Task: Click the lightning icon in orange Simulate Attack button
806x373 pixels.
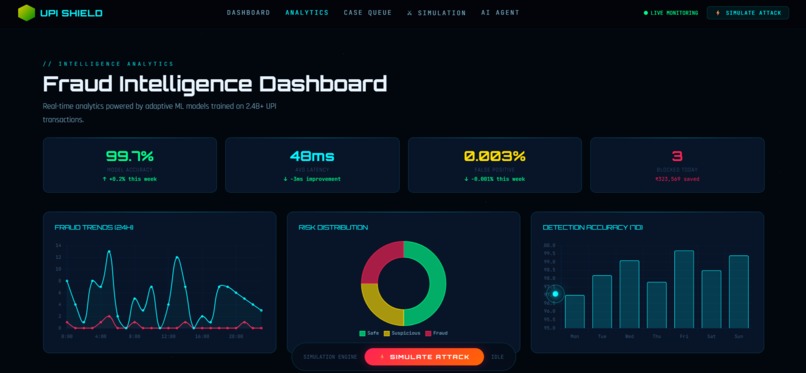Action: click(382, 357)
